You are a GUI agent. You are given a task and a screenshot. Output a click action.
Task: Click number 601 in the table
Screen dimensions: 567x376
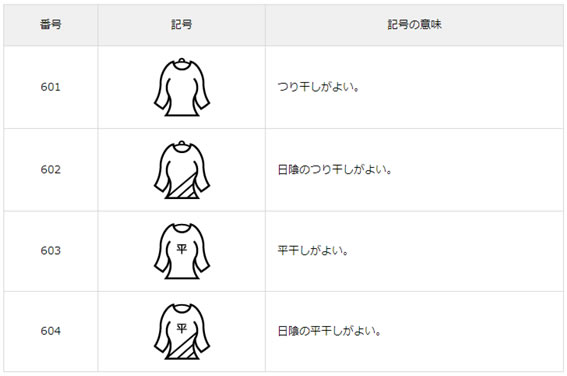click(51, 87)
